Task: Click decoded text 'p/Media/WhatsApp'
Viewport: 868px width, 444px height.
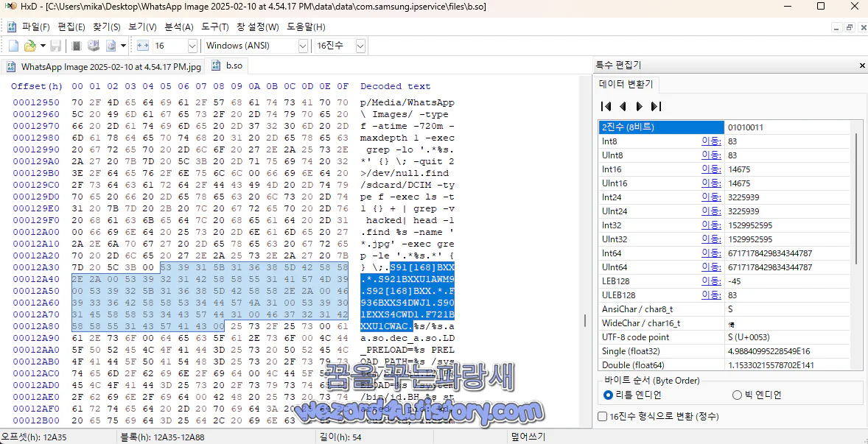Action: pyautogui.click(x=407, y=103)
